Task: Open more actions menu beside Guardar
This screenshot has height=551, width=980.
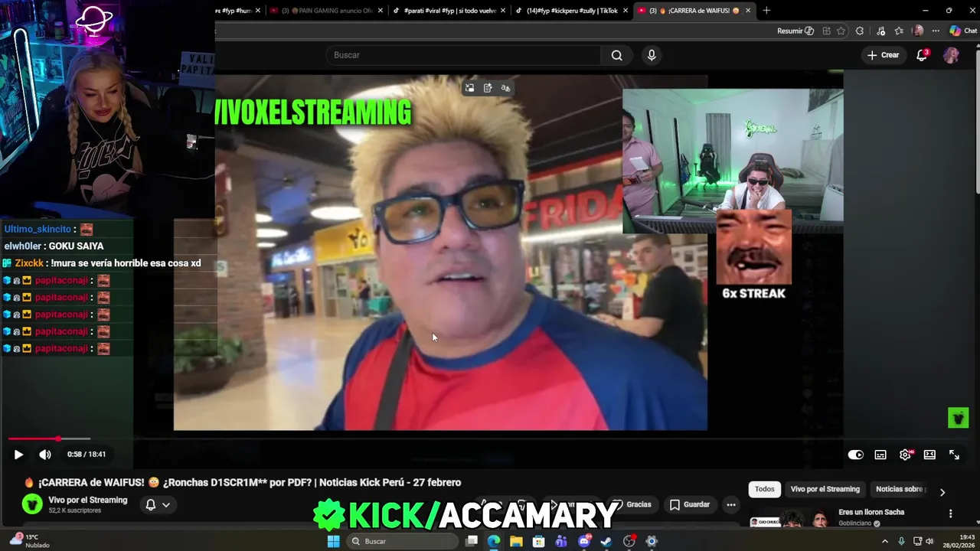Action: click(x=731, y=505)
